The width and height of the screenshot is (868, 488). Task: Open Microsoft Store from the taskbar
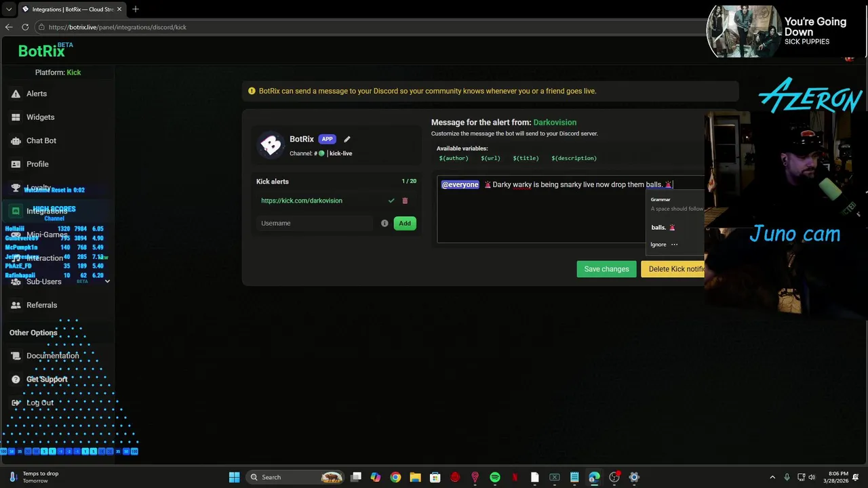435,477
